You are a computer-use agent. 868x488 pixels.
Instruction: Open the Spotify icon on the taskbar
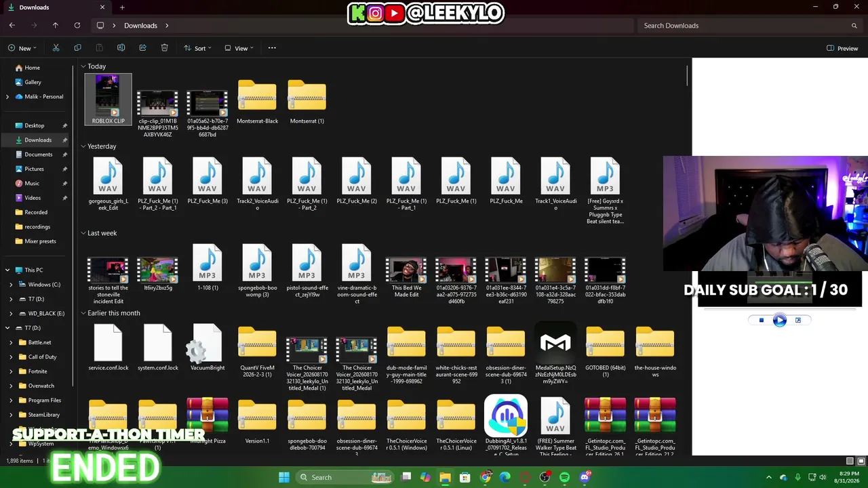[565, 477]
